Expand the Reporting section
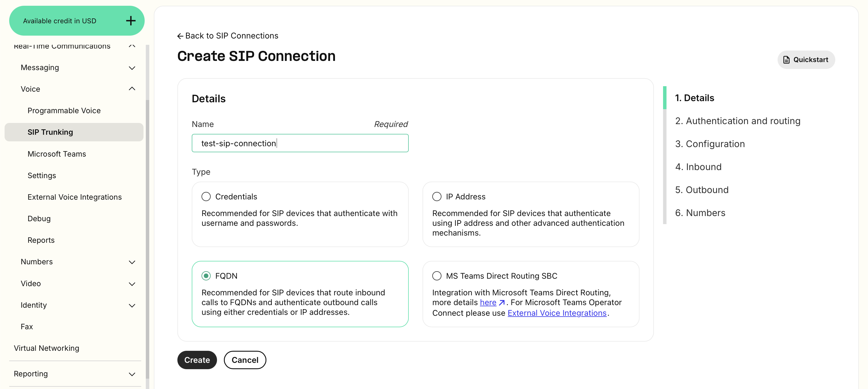Image resolution: width=868 pixels, height=389 pixels. 132,374
